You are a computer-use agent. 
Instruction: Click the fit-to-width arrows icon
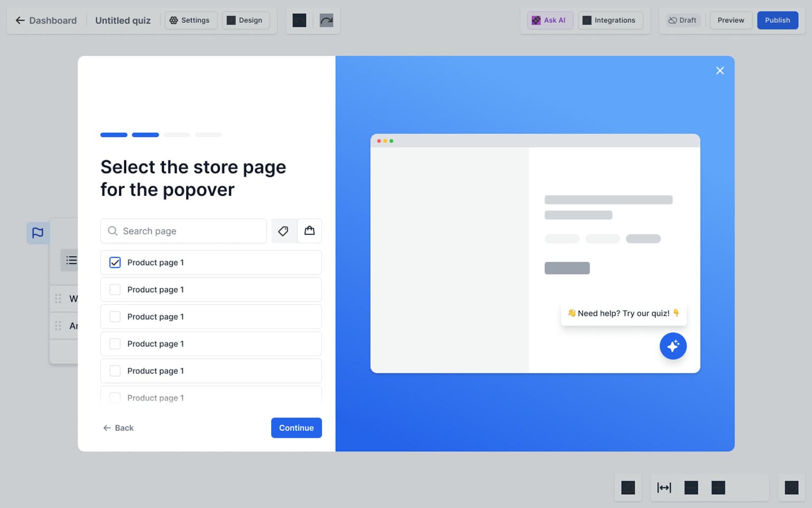tap(664, 487)
